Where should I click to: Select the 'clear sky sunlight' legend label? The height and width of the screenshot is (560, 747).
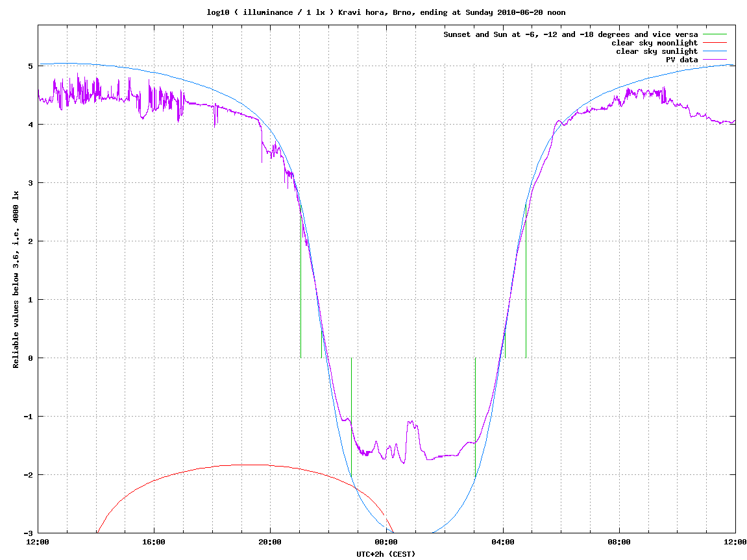(x=657, y=51)
